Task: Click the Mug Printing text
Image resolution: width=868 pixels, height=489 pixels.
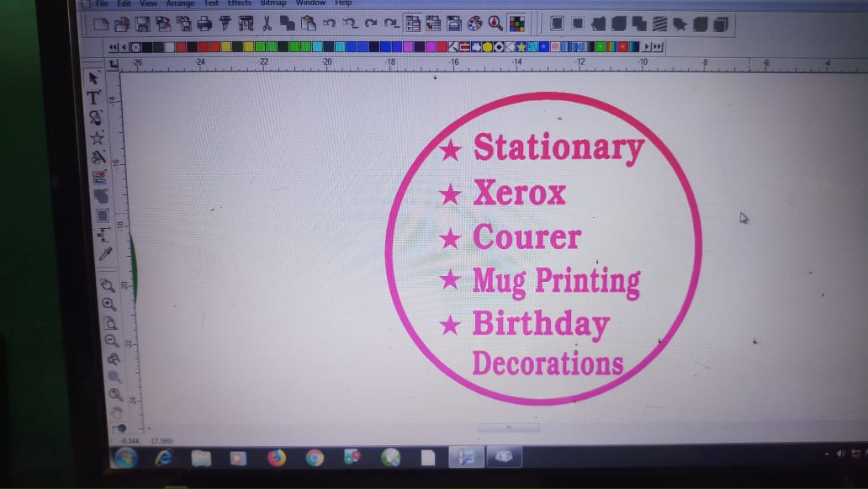Action: tap(556, 282)
